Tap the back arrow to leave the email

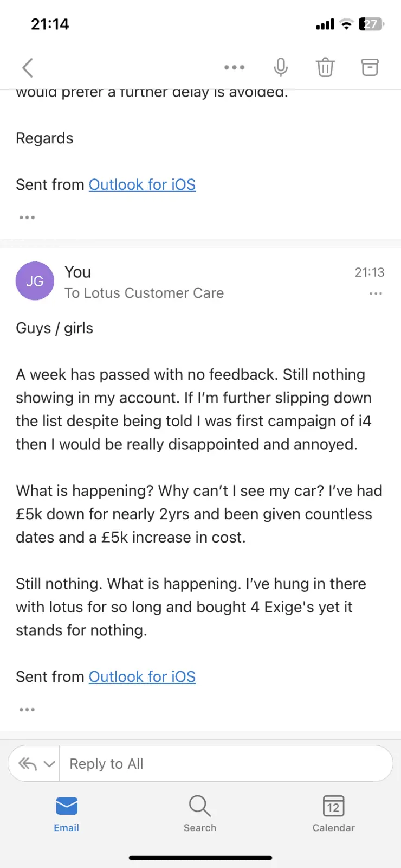coord(28,68)
